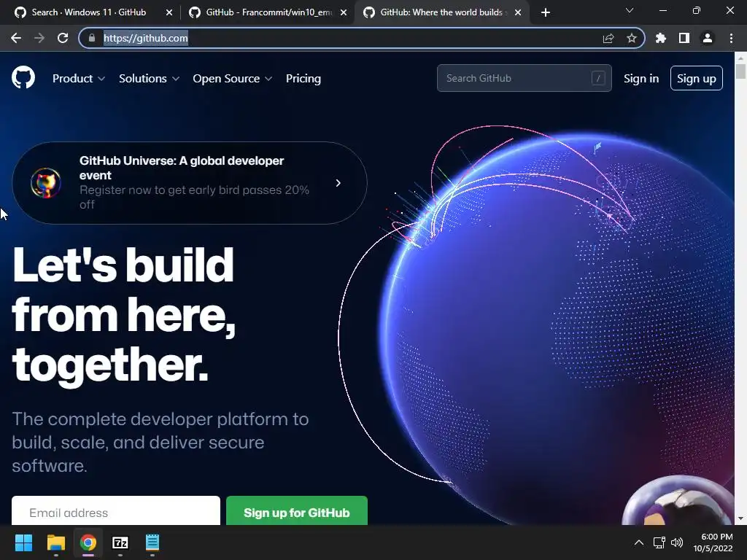The height and width of the screenshot is (560, 747).
Task: Open the Notepad taskbar icon
Action: pos(152,542)
